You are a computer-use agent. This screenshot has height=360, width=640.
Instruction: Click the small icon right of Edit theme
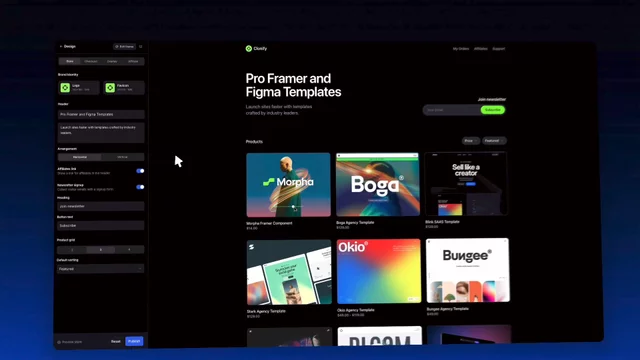(x=141, y=47)
